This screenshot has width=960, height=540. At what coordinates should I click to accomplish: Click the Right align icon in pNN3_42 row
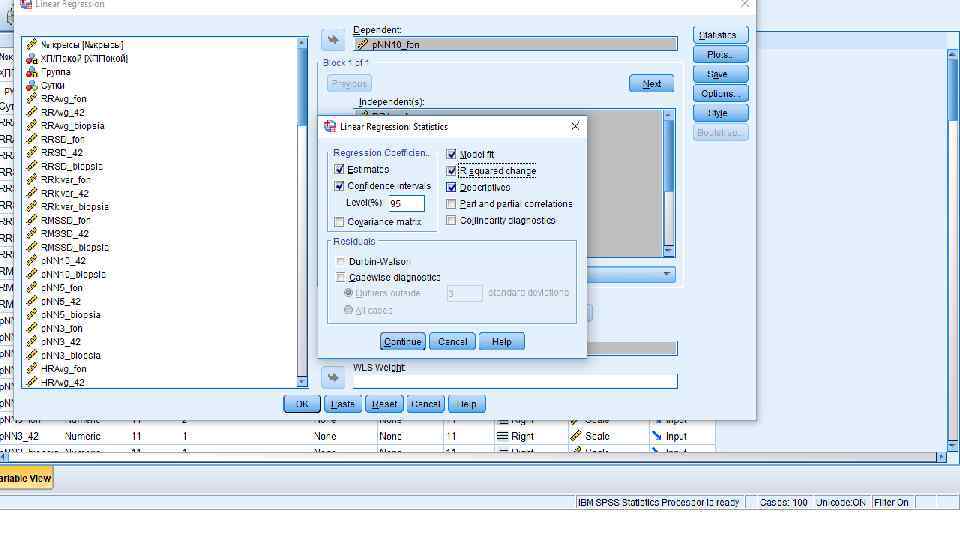click(x=502, y=436)
